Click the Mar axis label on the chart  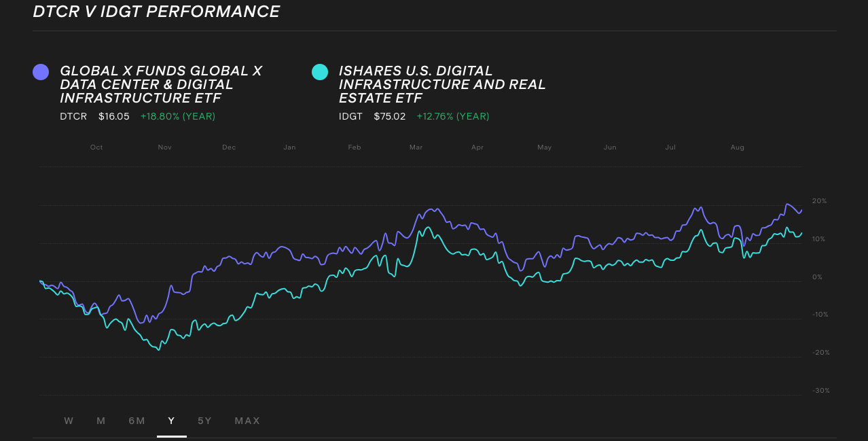(x=416, y=147)
